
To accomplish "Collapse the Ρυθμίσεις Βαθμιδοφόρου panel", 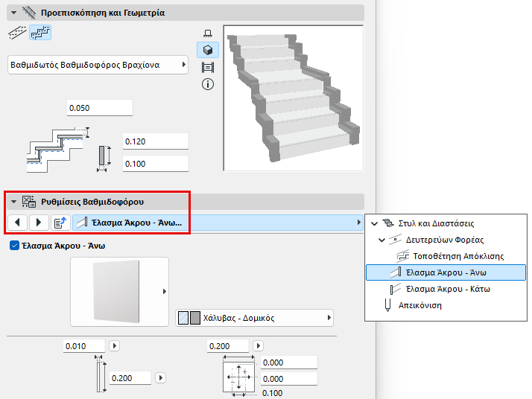I will tap(13, 202).
